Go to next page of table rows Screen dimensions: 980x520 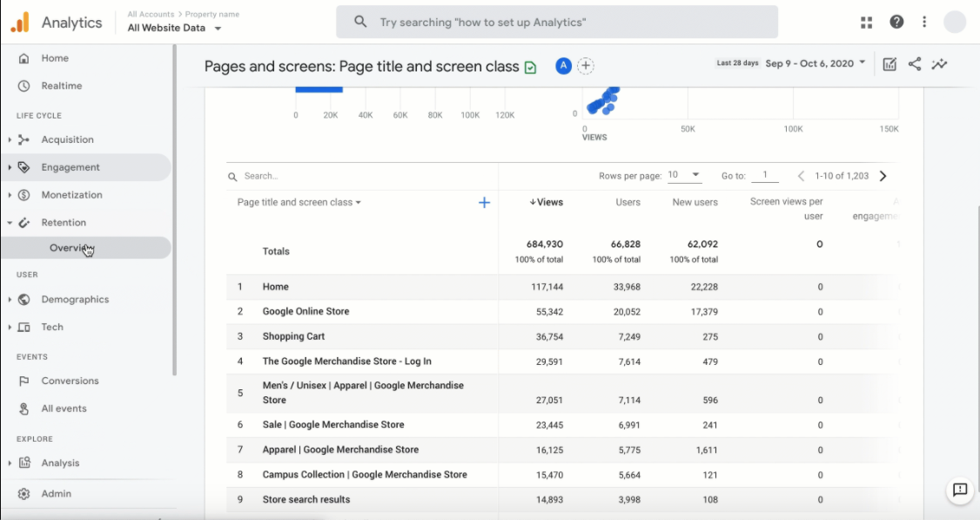[883, 176]
